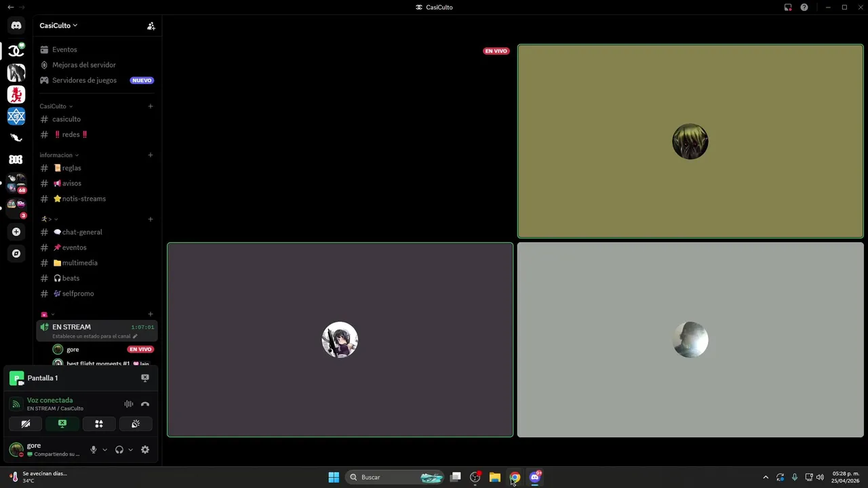Screen dimensions: 868x488
Task: Stop screen sharing with green monitor button
Action: (x=62, y=424)
